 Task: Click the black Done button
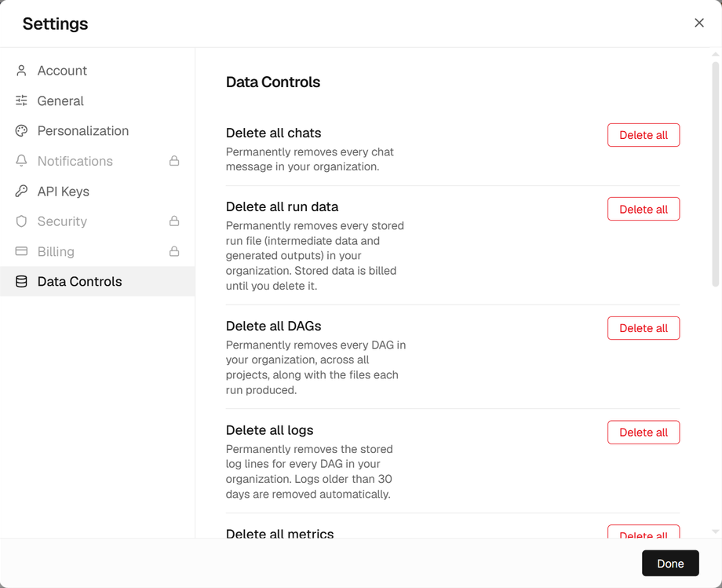pyautogui.click(x=670, y=563)
